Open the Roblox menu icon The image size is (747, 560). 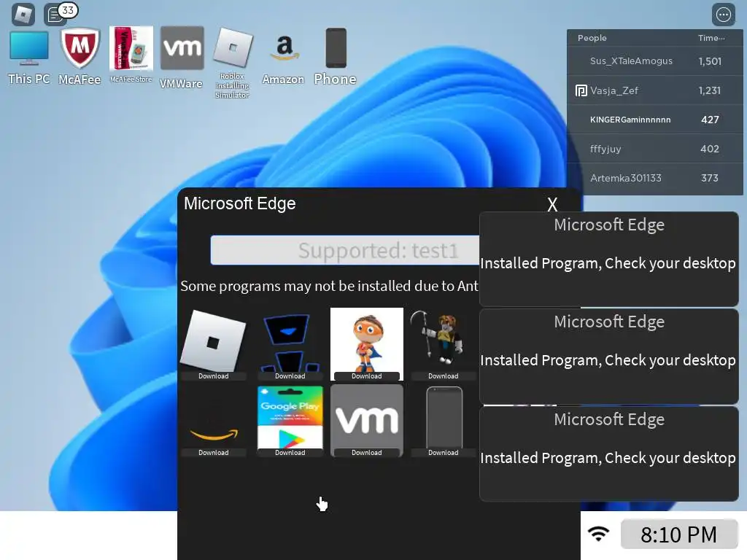point(23,15)
